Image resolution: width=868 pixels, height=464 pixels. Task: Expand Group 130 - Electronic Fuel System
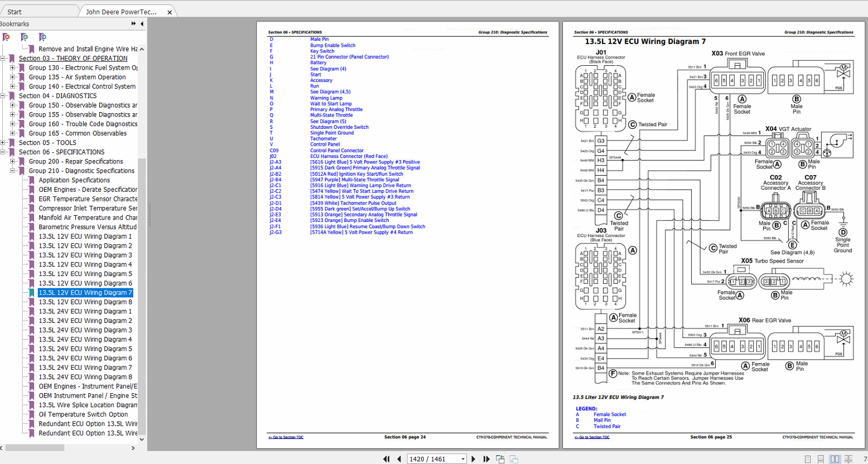pyautogui.click(x=12, y=67)
